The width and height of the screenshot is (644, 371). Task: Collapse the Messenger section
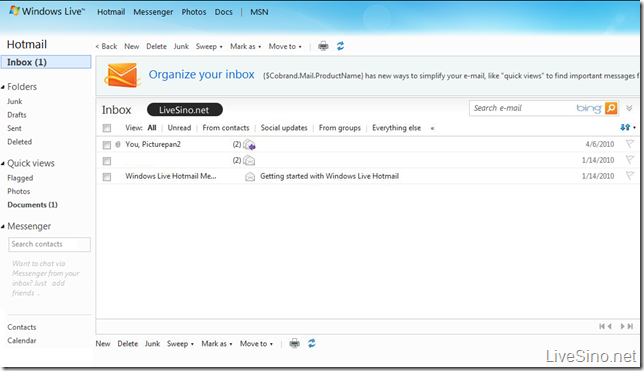tap(3, 226)
